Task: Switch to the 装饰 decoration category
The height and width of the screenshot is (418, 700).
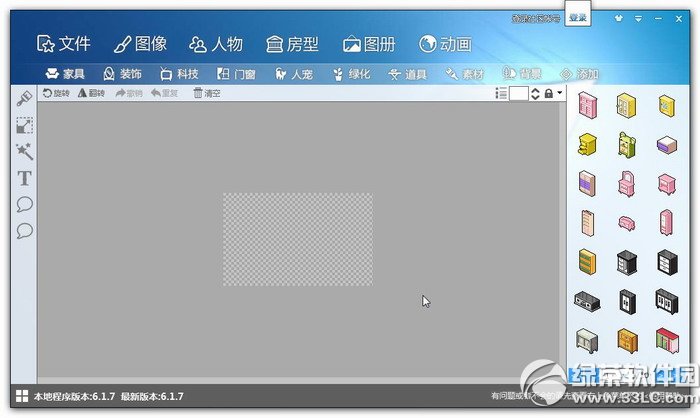Action: [122, 74]
